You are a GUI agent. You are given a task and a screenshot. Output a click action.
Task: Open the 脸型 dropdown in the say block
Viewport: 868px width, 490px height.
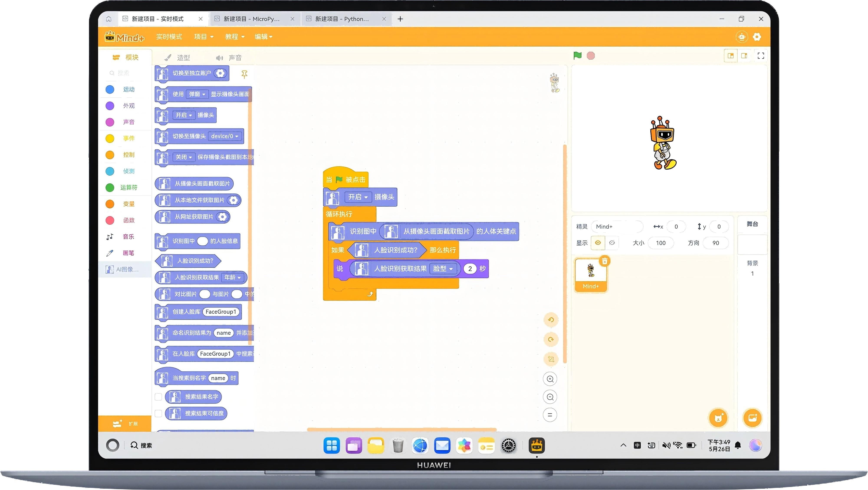(443, 269)
